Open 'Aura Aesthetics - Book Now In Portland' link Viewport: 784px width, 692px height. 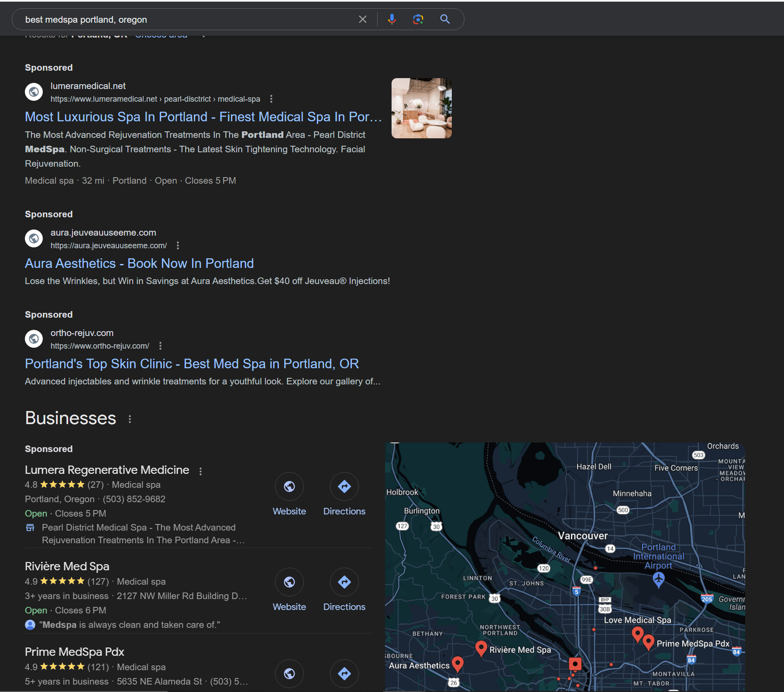pyautogui.click(x=139, y=264)
